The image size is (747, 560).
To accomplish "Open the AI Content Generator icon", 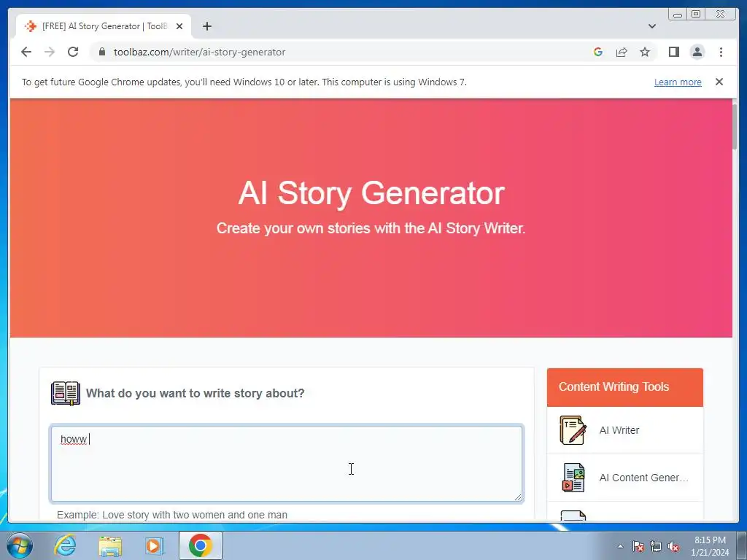I will [x=573, y=477].
